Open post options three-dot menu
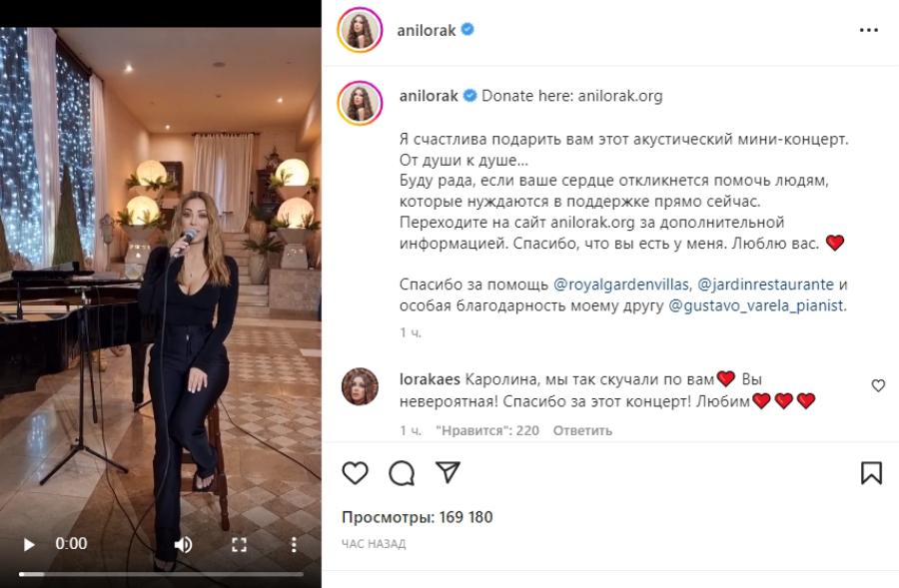This screenshot has height=588, width=899. pos(869,30)
